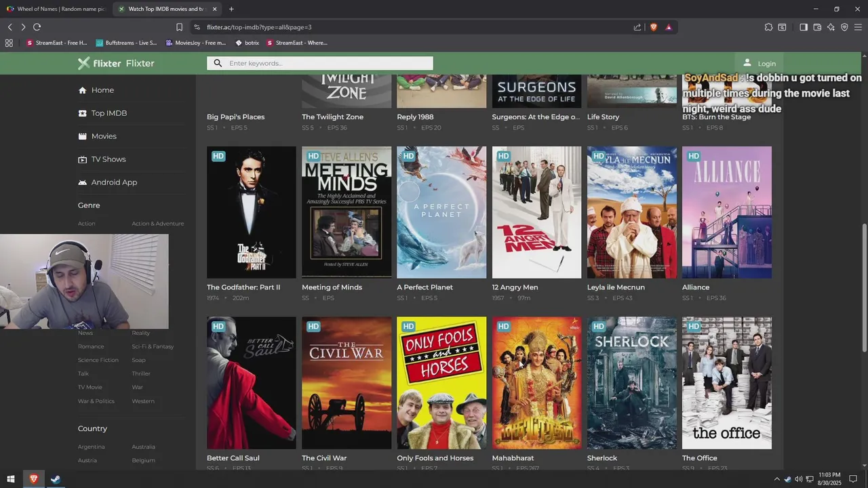This screenshot has width=868, height=488.
Task: Open the Leo AI sparkle icon
Action: tap(831, 27)
